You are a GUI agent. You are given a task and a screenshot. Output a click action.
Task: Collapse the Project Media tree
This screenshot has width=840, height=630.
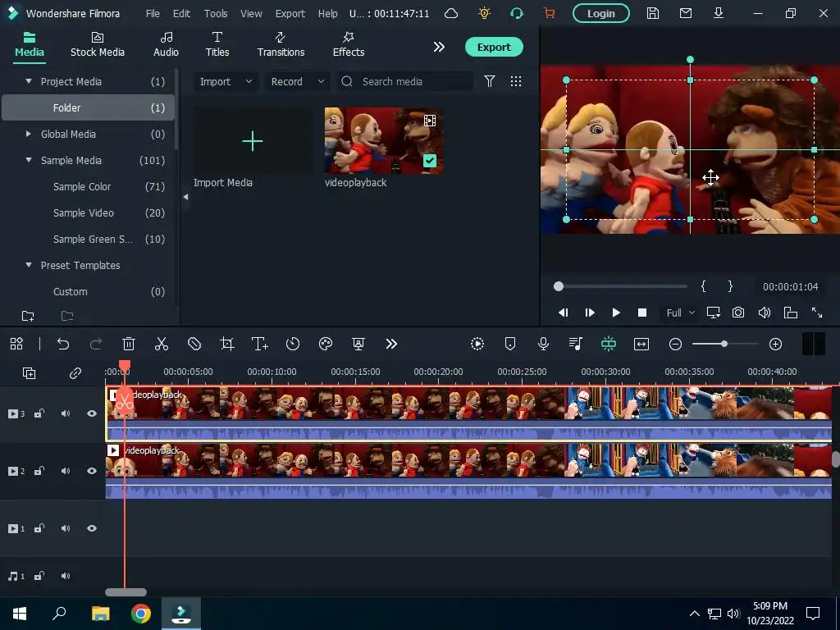point(29,81)
